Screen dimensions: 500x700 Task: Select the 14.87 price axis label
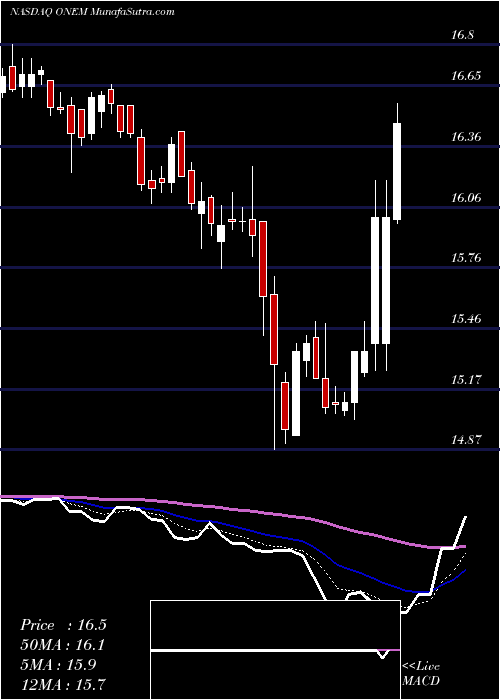466,440
